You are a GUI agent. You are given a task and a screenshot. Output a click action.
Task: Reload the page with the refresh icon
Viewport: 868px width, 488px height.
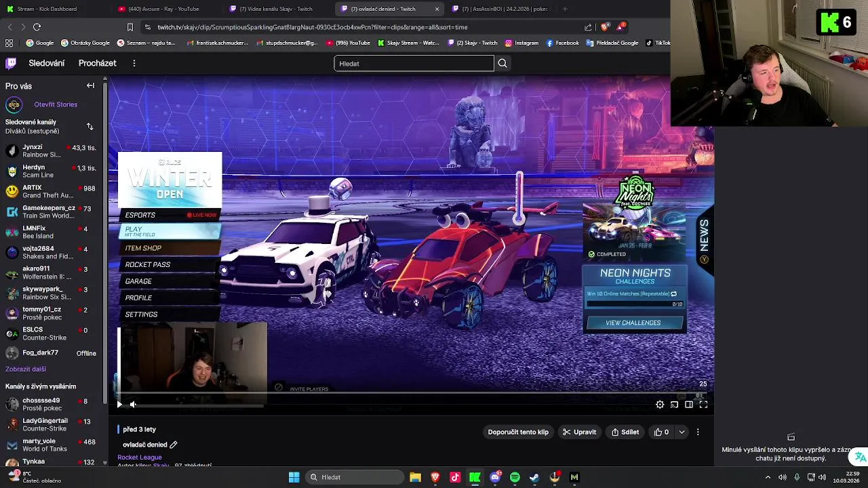(37, 27)
